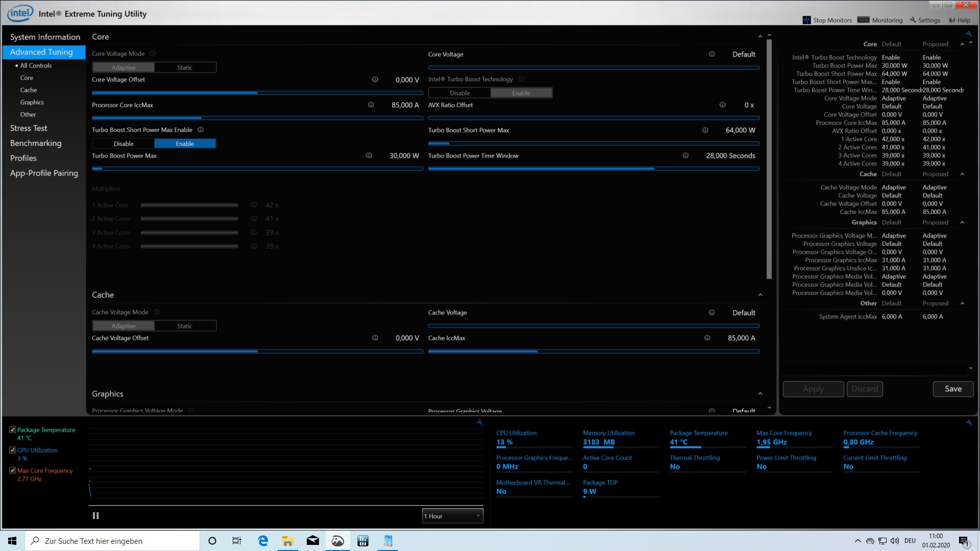
Task: Show hidden system tray icons
Action: [x=857, y=541]
